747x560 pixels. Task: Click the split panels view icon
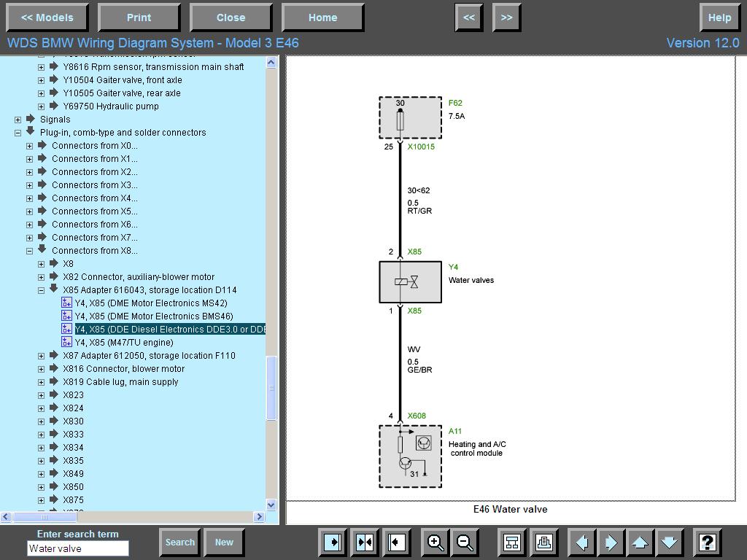click(365, 542)
